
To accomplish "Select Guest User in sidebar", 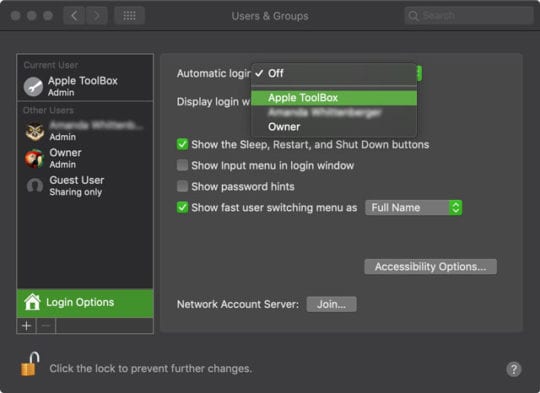I will 85,186.
